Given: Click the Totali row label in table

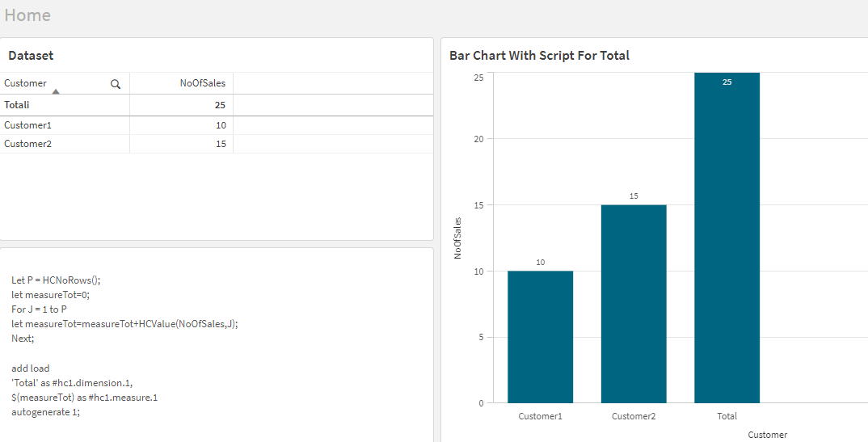Looking at the screenshot, I should [x=16, y=105].
